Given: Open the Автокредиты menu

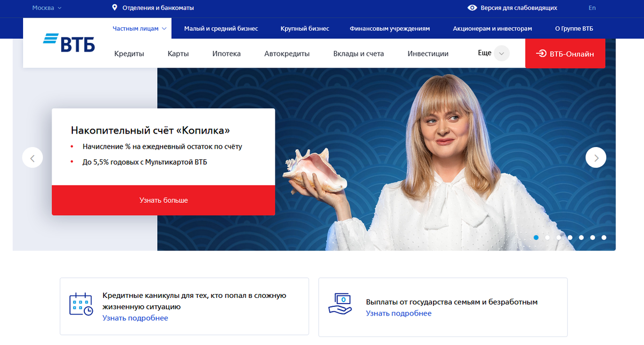Looking at the screenshot, I should point(287,54).
